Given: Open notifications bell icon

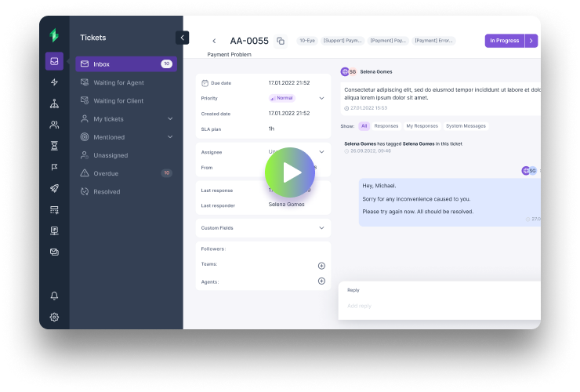Looking at the screenshot, I should tap(54, 296).
